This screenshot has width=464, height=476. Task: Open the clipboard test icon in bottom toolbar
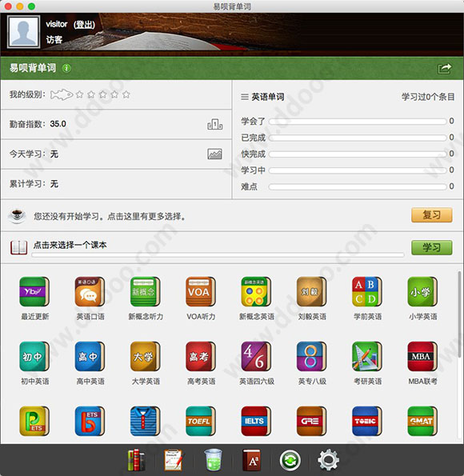(174, 460)
